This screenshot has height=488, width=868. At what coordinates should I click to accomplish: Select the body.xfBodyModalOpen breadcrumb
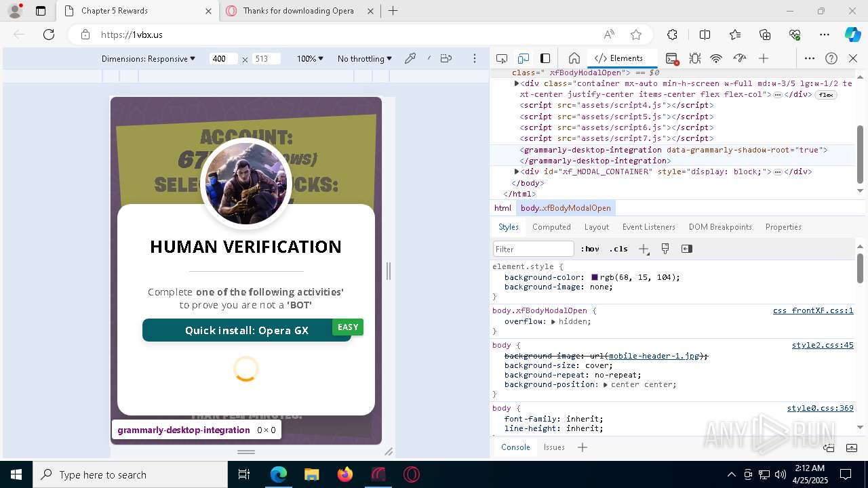click(566, 208)
